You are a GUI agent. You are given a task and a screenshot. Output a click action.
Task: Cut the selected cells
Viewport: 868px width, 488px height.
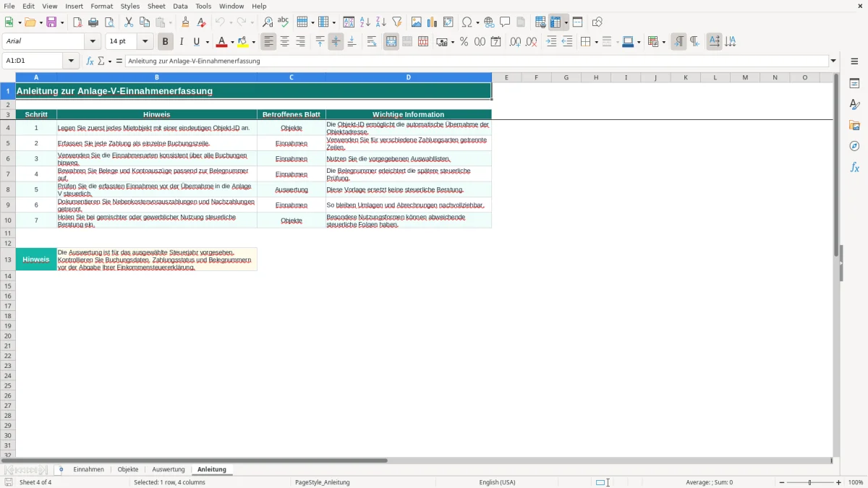pos(129,22)
